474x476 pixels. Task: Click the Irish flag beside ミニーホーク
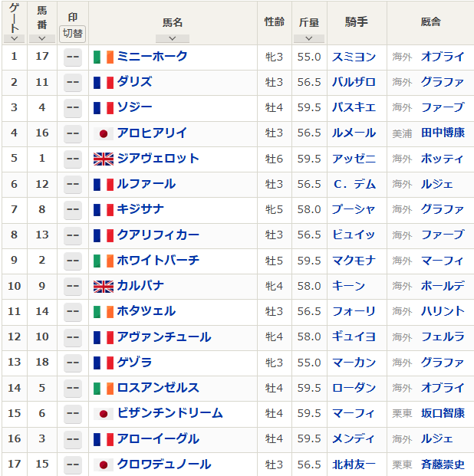103,57
